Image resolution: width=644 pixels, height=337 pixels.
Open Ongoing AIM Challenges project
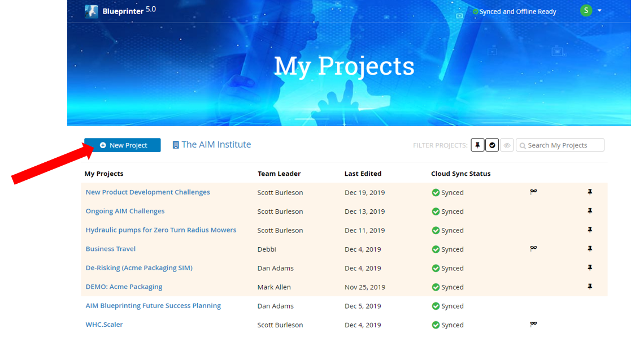[125, 211]
